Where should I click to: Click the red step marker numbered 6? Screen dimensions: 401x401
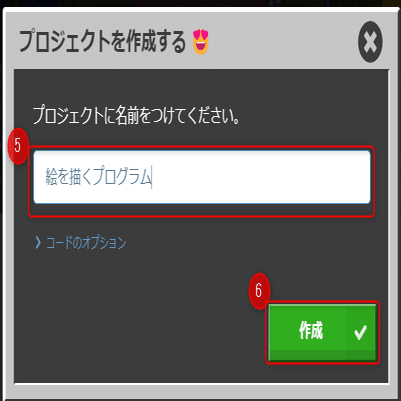pyautogui.click(x=259, y=291)
